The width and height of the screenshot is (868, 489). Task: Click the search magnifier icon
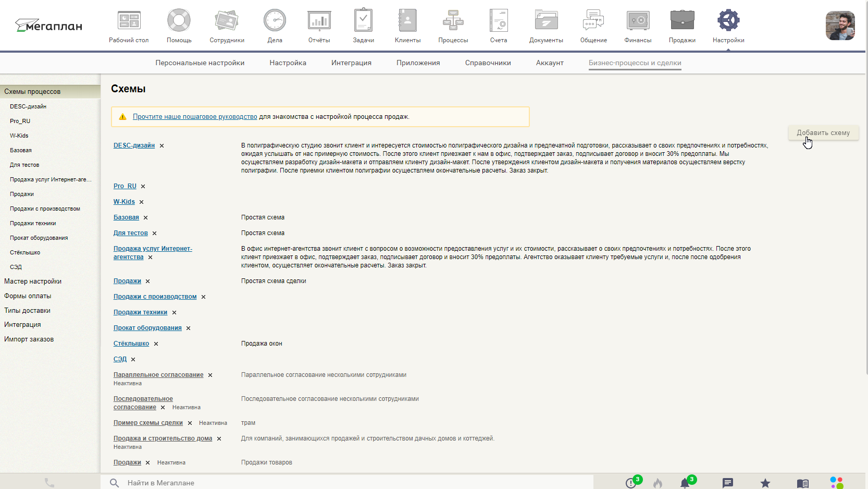tap(114, 483)
